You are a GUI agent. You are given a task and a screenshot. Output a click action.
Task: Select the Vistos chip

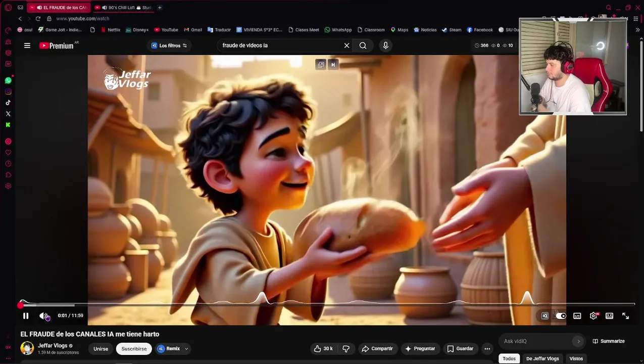576,358
